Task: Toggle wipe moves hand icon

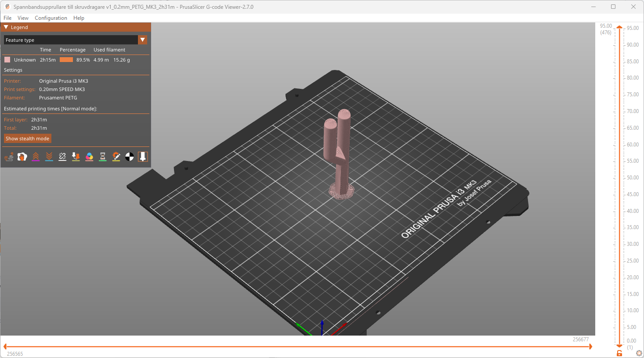Action: click(22, 157)
